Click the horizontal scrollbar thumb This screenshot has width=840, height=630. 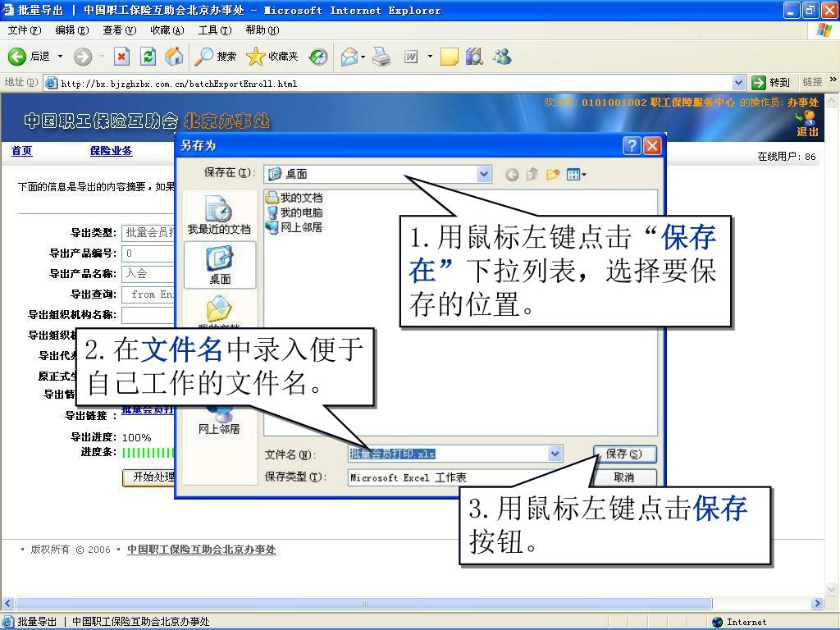tap(363, 603)
